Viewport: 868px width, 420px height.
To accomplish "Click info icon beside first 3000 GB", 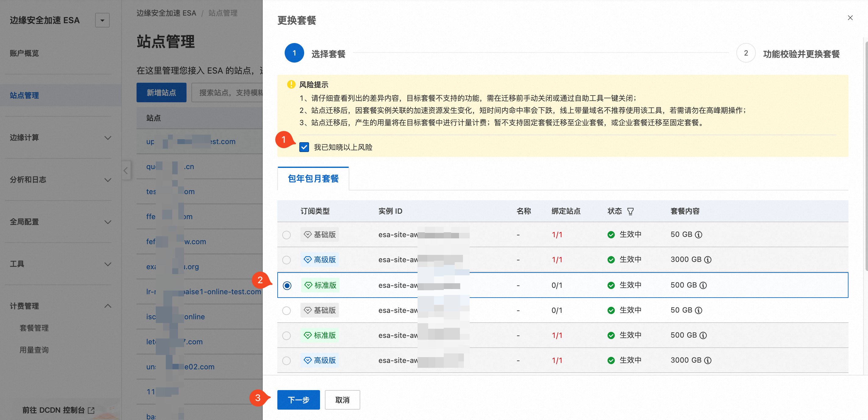I will click(x=708, y=260).
